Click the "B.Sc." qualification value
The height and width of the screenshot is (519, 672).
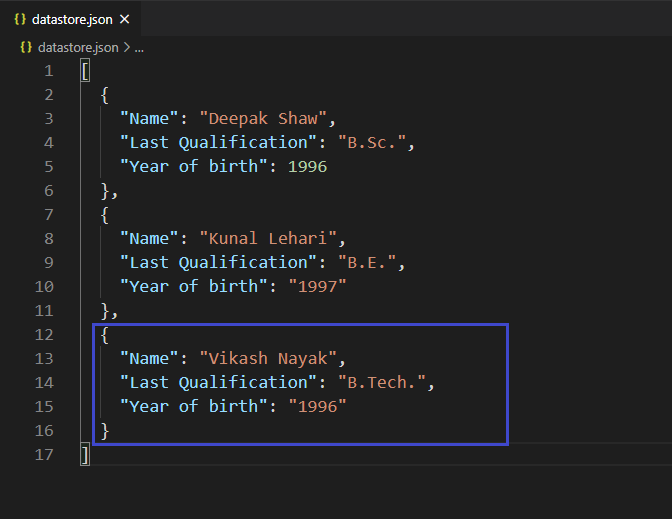pyautogui.click(x=371, y=142)
